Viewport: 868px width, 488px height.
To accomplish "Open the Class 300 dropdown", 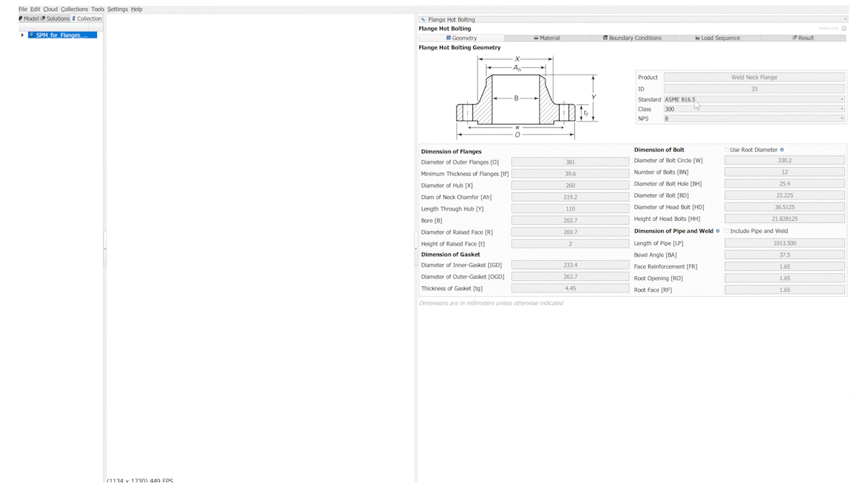I will (754, 109).
